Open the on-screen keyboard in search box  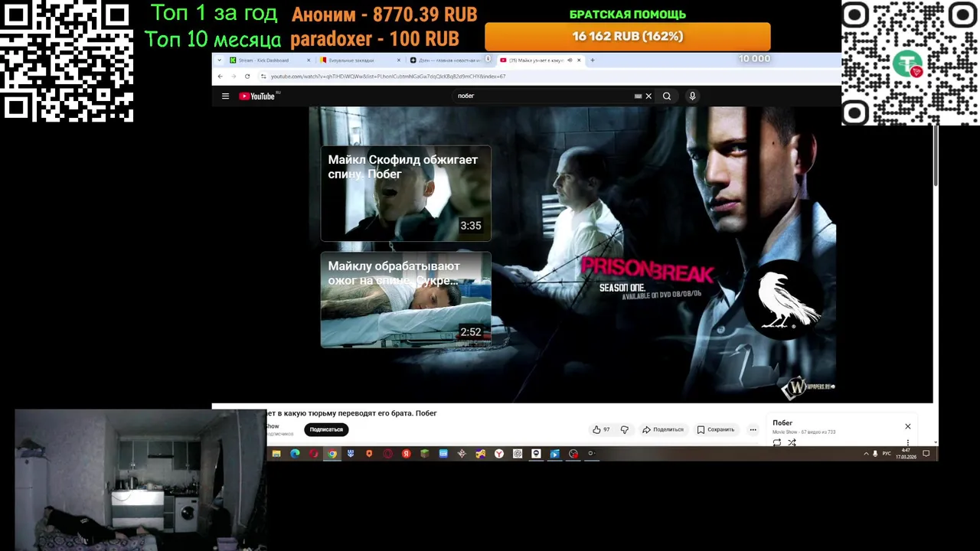638,96
